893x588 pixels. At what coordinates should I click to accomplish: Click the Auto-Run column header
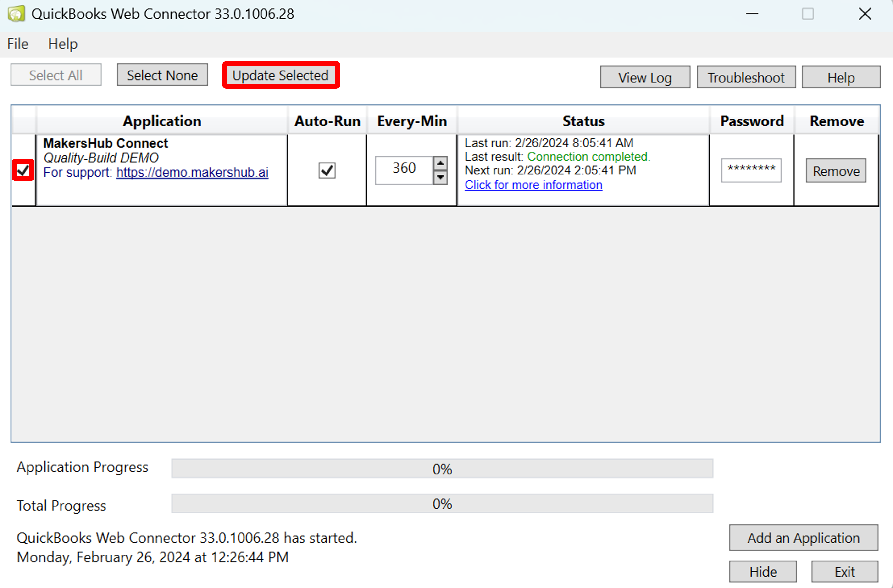coord(327,121)
